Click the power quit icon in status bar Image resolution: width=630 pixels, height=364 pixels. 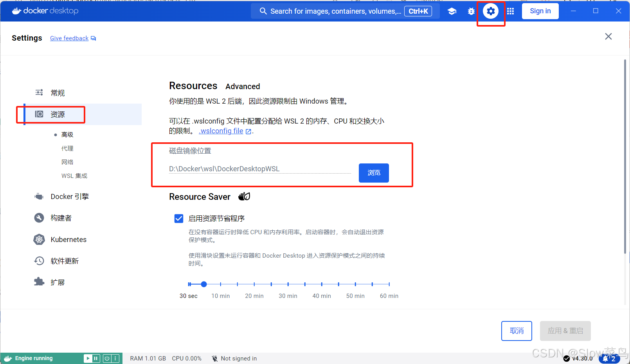coord(107,358)
